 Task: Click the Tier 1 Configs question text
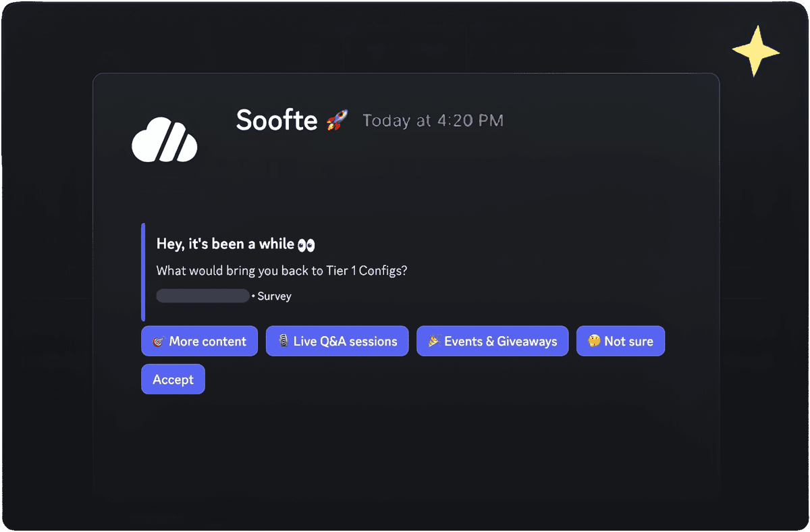(x=281, y=271)
